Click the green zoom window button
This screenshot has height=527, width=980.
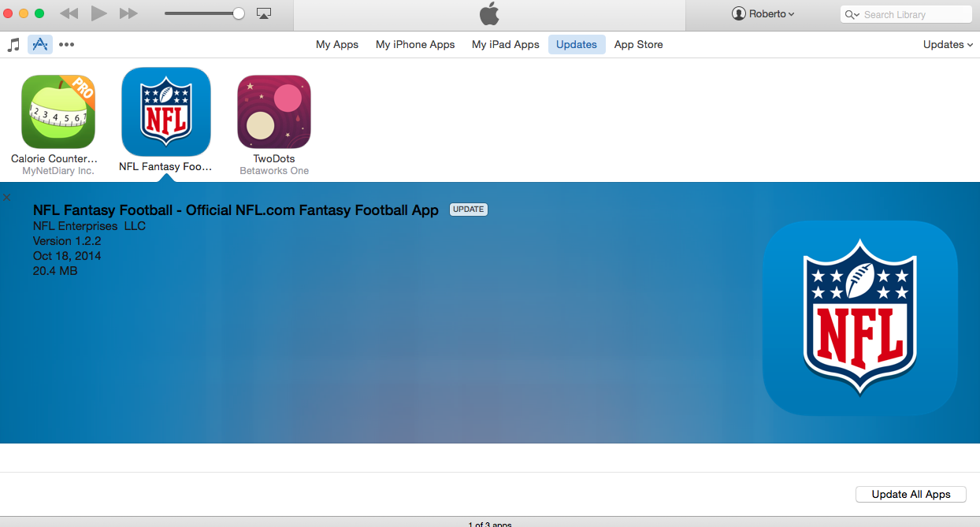point(39,13)
